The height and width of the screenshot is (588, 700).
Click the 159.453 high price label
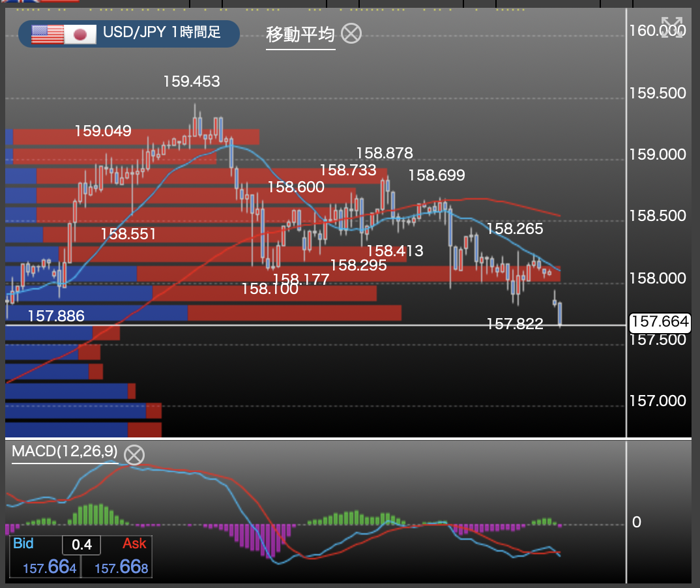click(x=191, y=81)
